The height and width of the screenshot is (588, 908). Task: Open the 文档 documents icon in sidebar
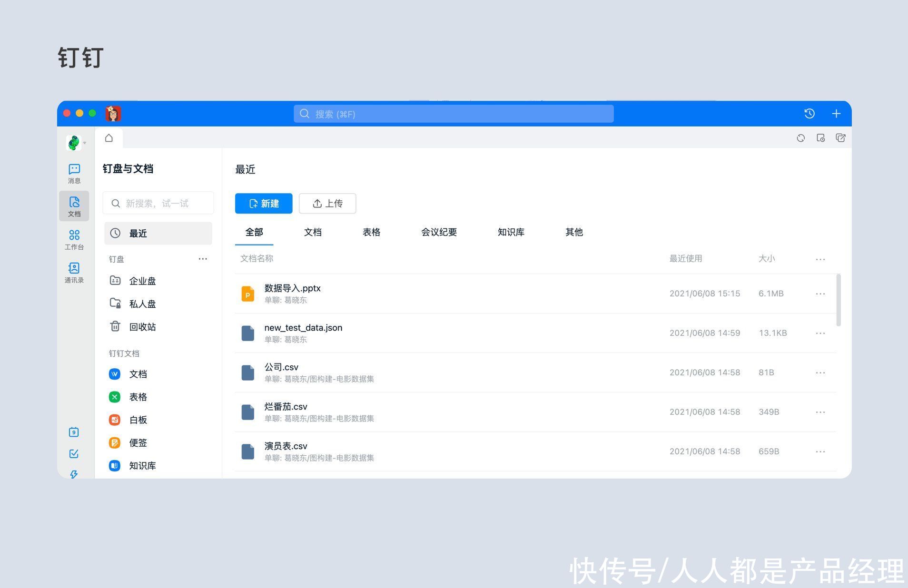point(74,206)
